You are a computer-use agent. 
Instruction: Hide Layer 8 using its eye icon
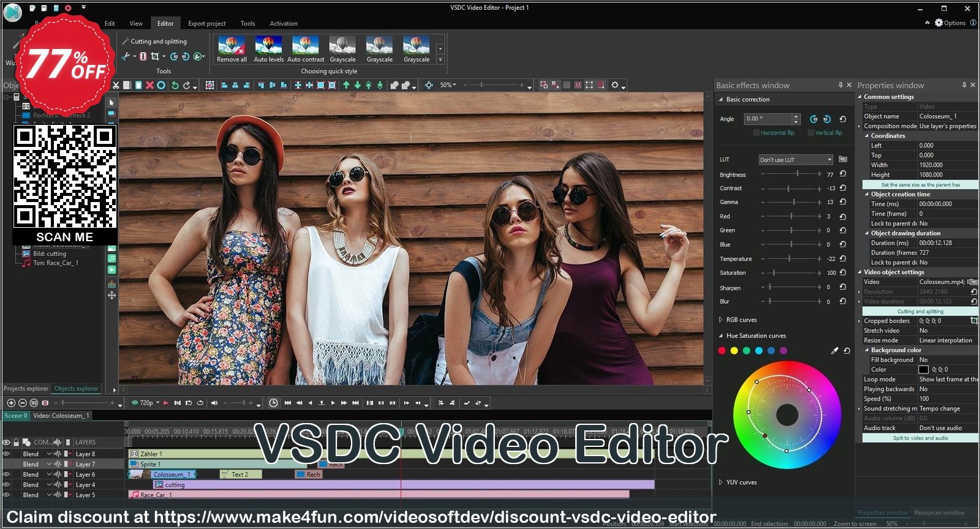(x=7, y=454)
